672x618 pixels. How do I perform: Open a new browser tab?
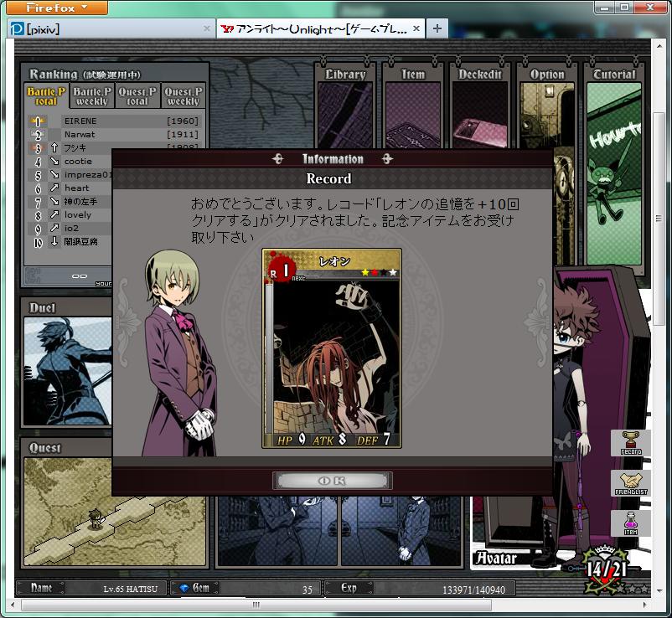point(437,28)
